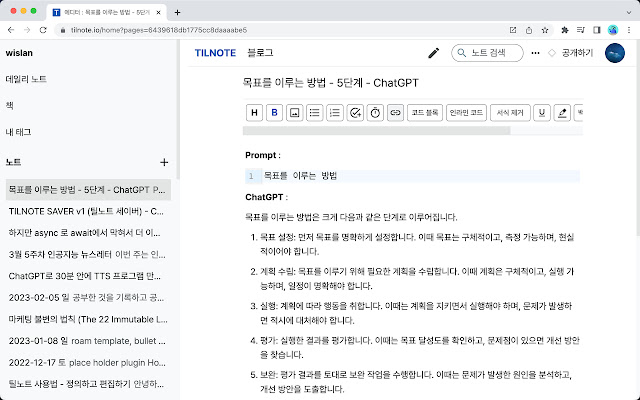Open the media control playlist icon
The image size is (640, 400).
click(x=581, y=30)
